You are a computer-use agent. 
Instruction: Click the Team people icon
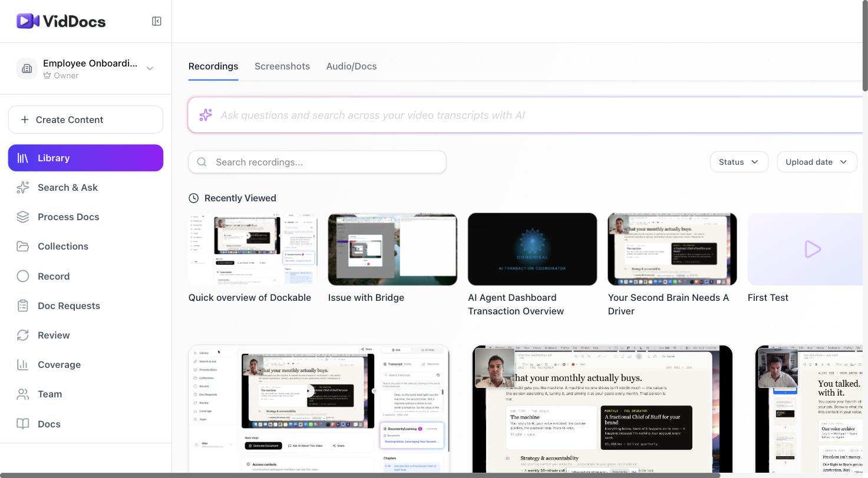pos(23,394)
